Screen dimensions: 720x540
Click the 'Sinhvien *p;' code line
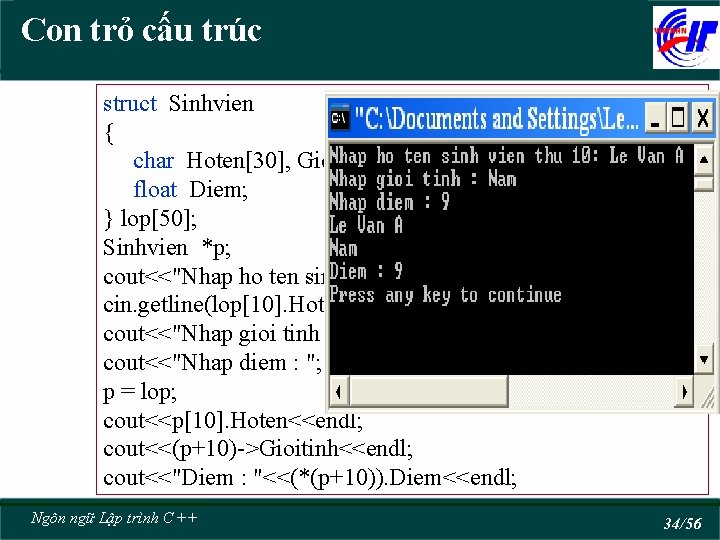click(167, 248)
